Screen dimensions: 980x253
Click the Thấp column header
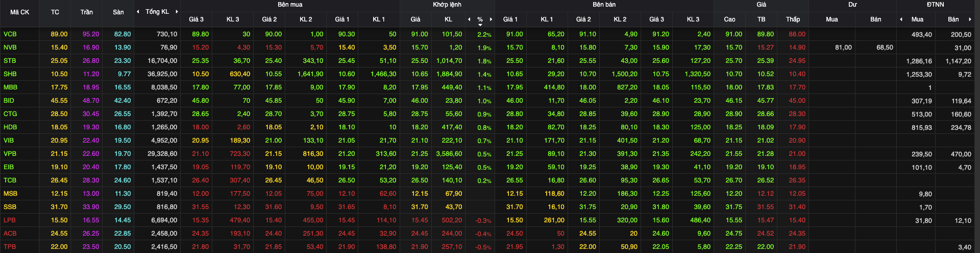pos(793,19)
